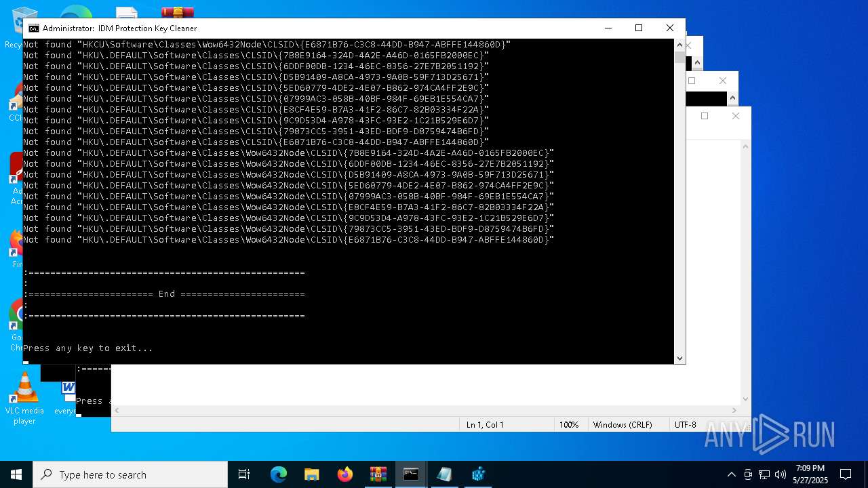Select the Word document desktop icon
The height and width of the screenshot is (488, 868).
coord(66,398)
